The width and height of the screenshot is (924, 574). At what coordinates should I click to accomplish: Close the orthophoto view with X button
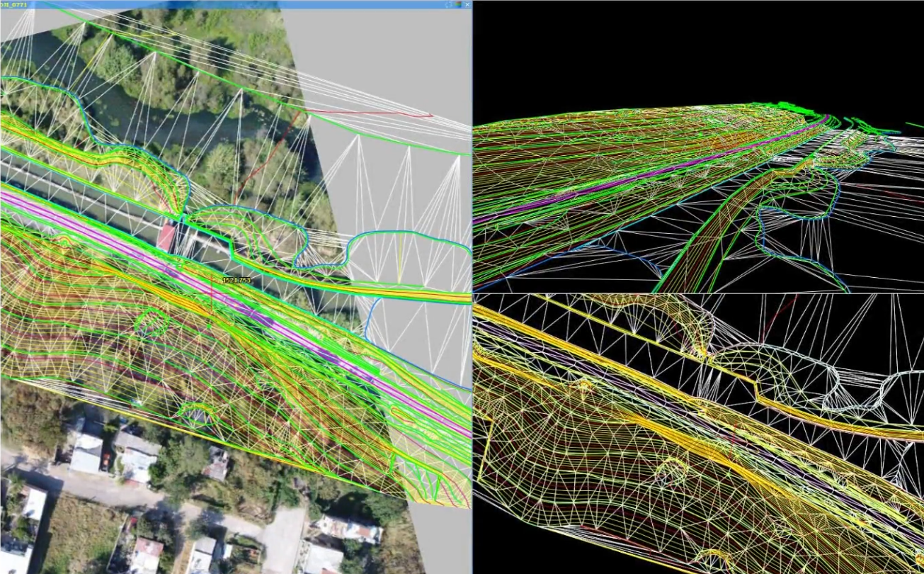[467, 4]
